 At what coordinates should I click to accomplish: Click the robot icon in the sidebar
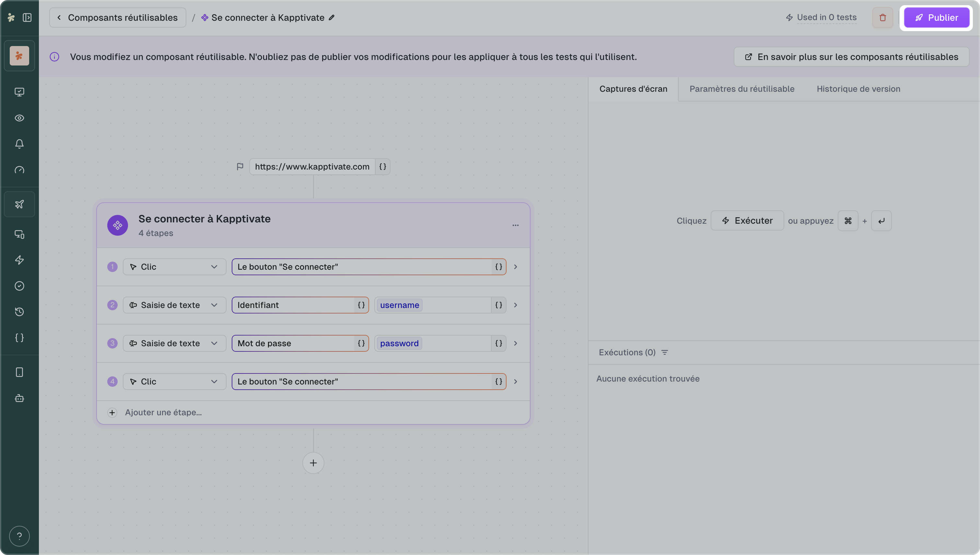tap(19, 398)
